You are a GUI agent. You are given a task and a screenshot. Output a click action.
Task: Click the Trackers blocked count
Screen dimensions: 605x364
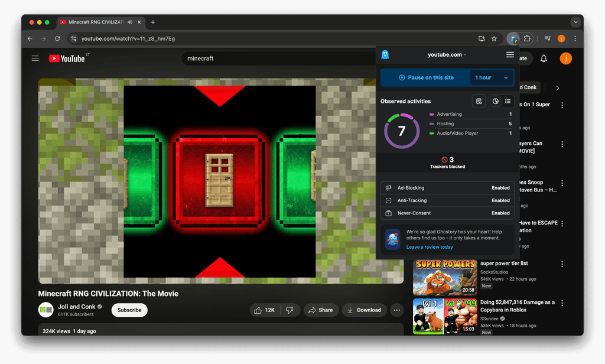tap(448, 162)
